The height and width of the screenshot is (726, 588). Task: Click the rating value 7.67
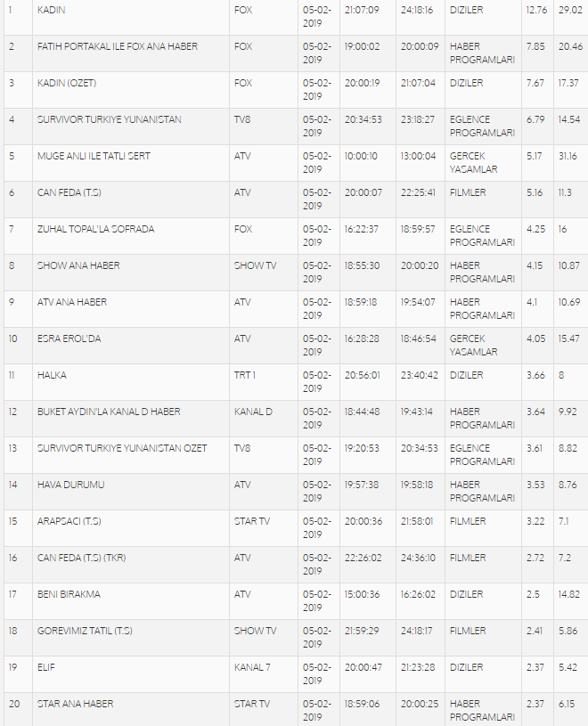tap(535, 83)
